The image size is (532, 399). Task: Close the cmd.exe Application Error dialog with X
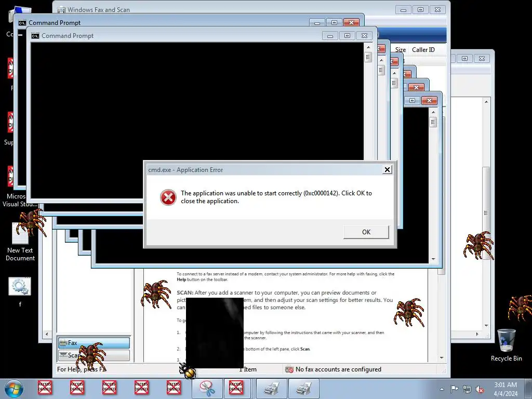pos(387,170)
